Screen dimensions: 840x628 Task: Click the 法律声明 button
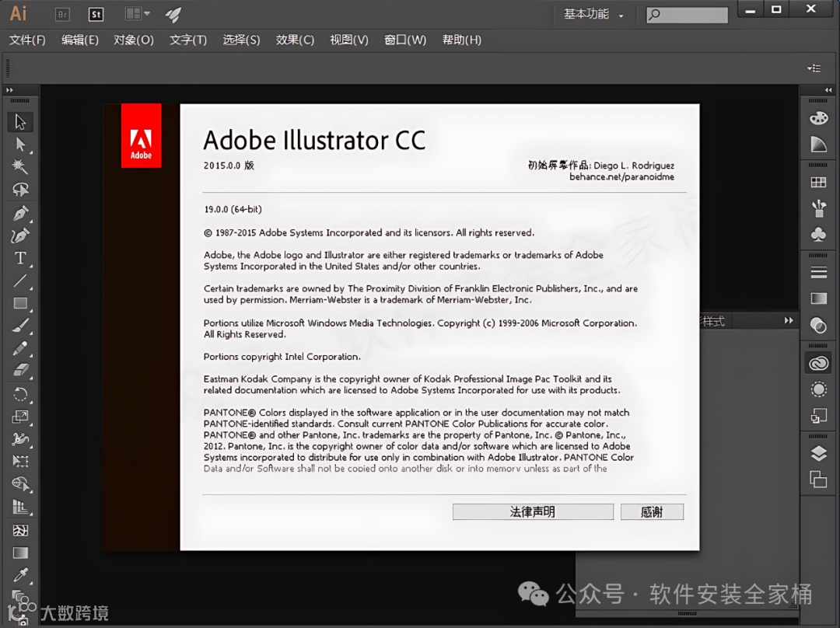[x=533, y=512]
